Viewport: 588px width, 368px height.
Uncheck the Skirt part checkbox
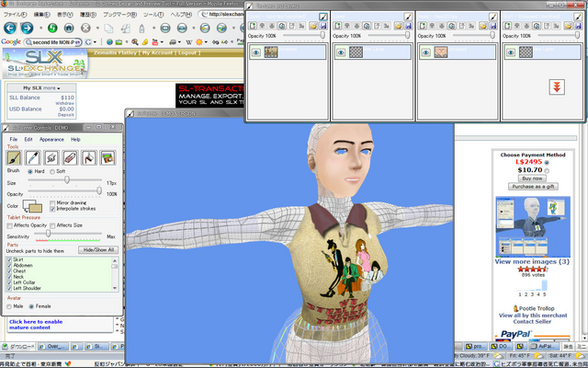[x=9, y=259]
